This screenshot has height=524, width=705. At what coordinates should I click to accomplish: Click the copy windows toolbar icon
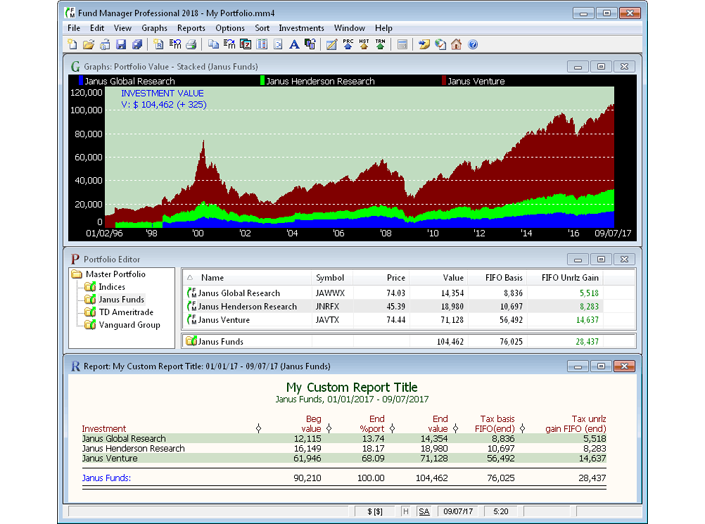[x=213, y=44]
